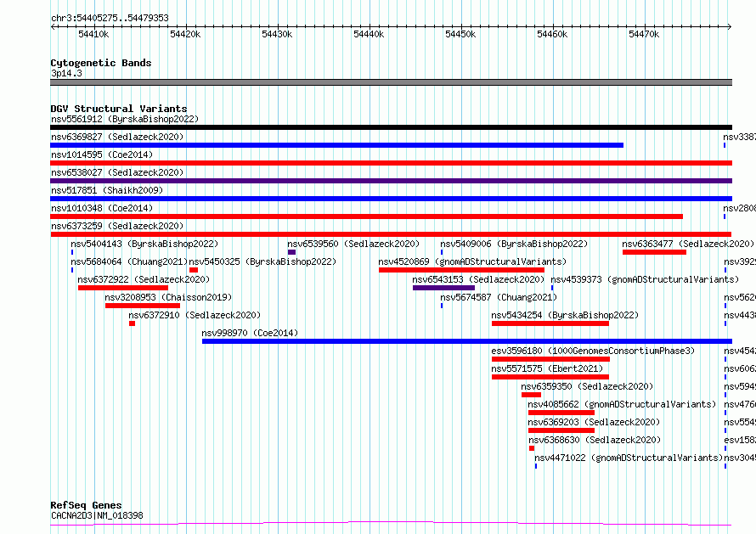This screenshot has width=756, height=534.
Task: Click the small purple nsv6539560 marker
Action: [x=291, y=252]
